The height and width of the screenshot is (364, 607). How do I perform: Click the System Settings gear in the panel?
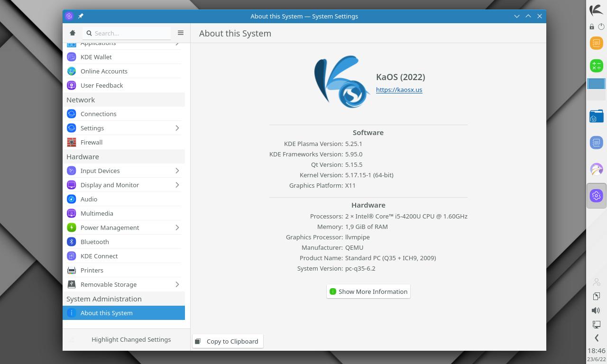(597, 195)
